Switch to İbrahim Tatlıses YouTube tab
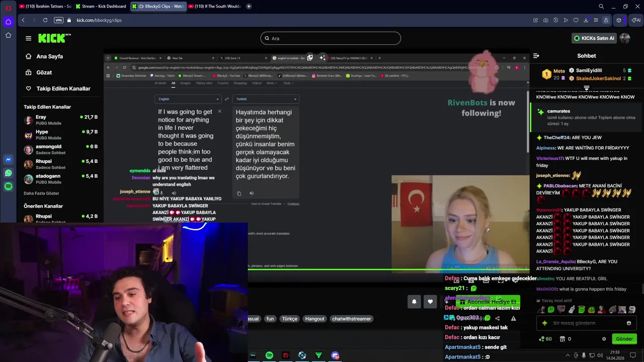This screenshot has width=644, height=362. (45, 7)
